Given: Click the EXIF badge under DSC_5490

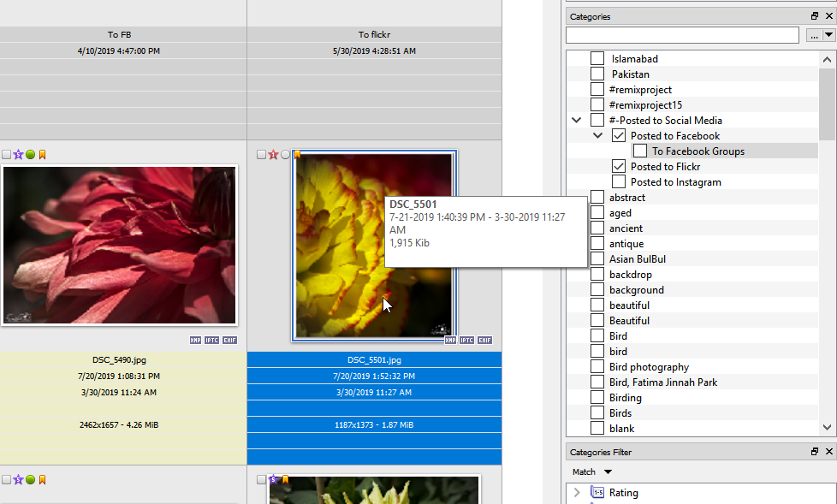Looking at the screenshot, I should pos(229,341).
